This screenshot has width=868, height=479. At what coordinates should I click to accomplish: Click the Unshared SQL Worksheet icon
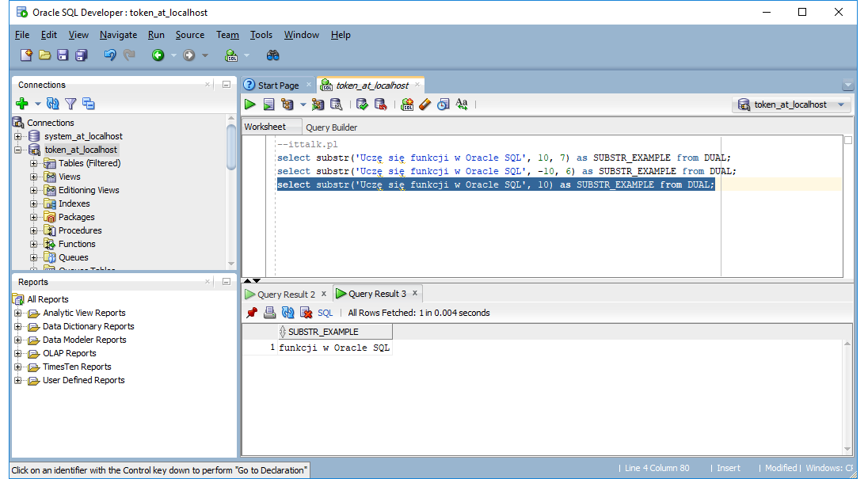407,105
